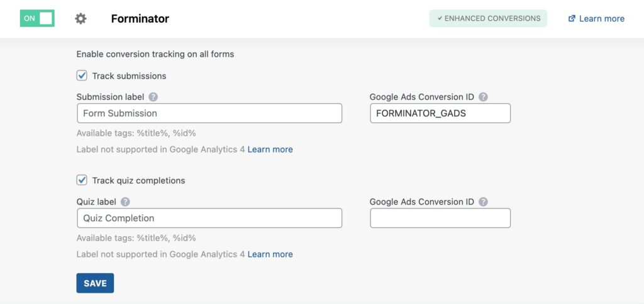Click 'Enable conversion tracking on all forms' text

pyautogui.click(x=155, y=54)
